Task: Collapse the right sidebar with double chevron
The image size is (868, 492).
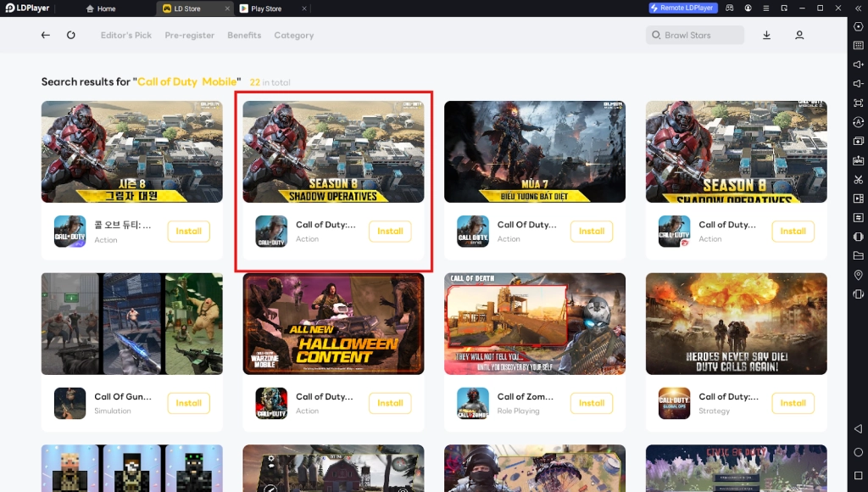Action: pyautogui.click(x=858, y=8)
